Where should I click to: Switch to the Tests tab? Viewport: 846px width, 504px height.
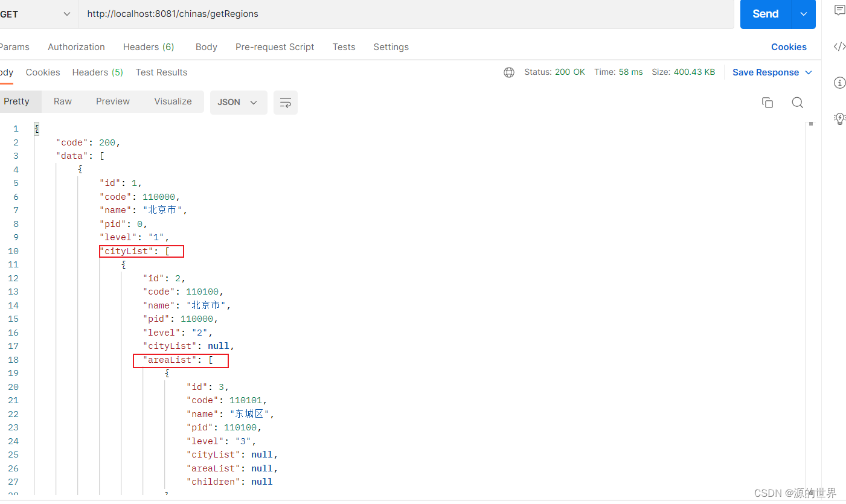[x=344, y=47]
